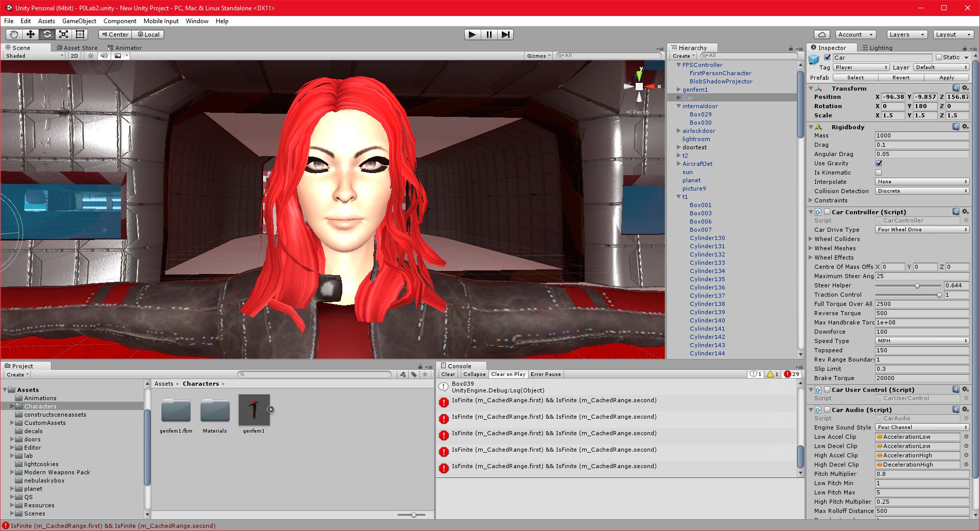Viewport: 980px width, 531px height.
Task: Click the Apply prefab button
Action: (947, 78)
